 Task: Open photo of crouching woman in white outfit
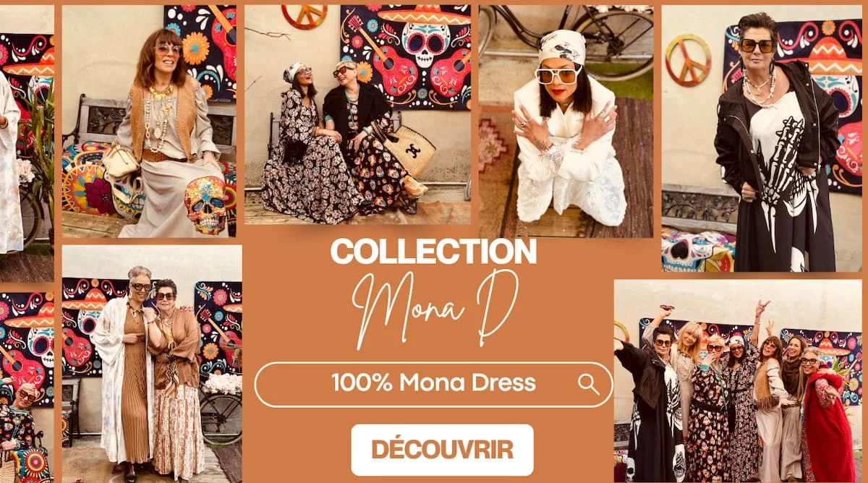[x=566, y=121]
